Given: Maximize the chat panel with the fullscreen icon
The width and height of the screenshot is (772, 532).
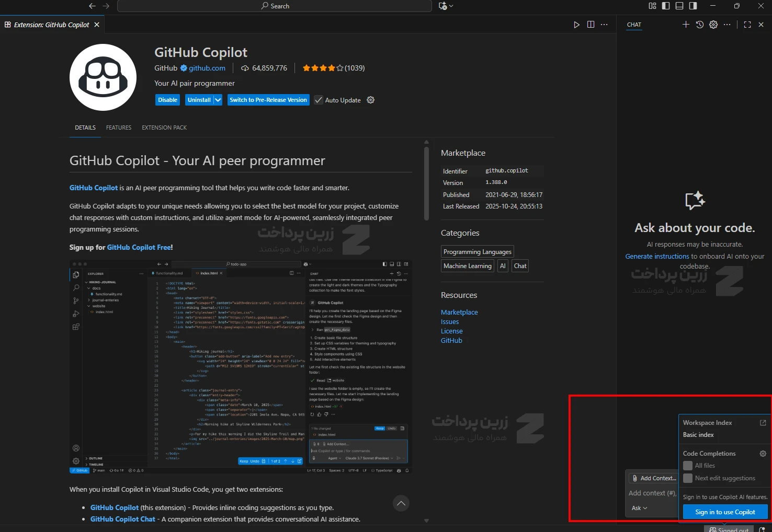Looking at the screenshot, I should click(x=747, y=24).
